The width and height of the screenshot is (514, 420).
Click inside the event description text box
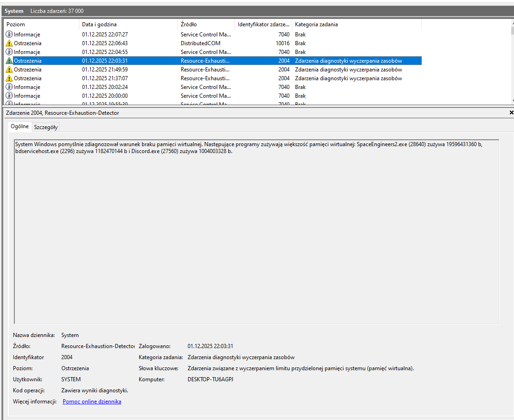point(256,231)
